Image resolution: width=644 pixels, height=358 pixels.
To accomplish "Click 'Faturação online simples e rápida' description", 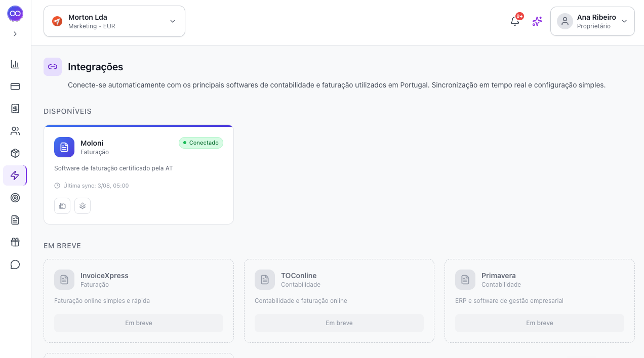I will click(x=102, y=301).
